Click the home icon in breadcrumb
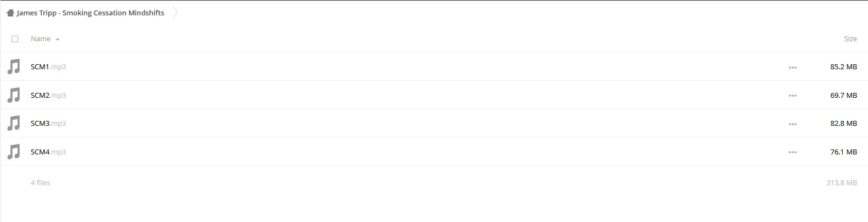The height and width of the screenshot is (222, 868). [x=10, y=13]
